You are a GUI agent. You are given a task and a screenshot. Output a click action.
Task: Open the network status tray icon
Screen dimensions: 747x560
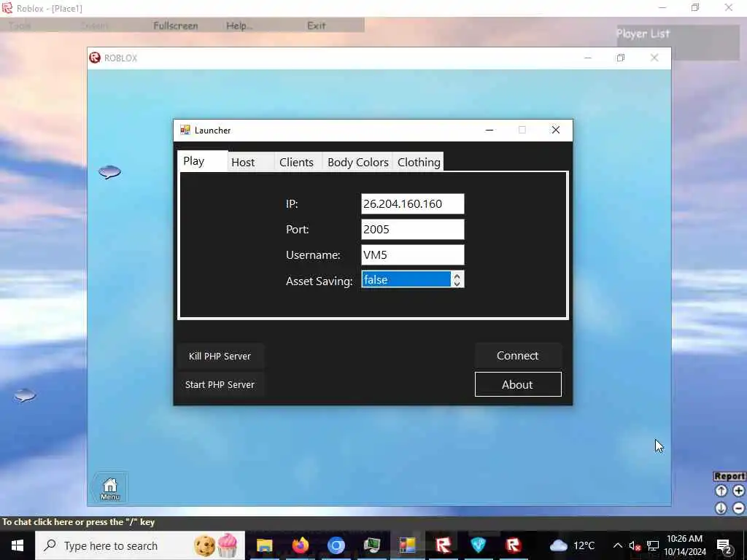point(653,545)
